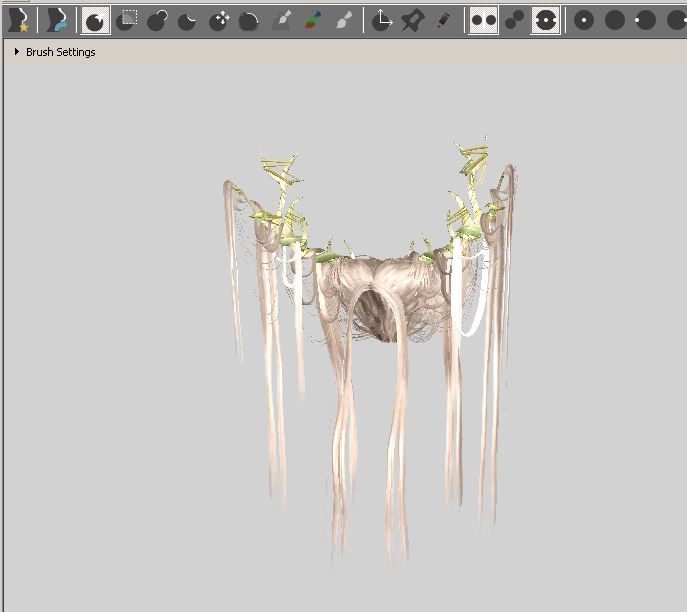
Task: Click the white paintbrush icon
Action: (344, 20)
